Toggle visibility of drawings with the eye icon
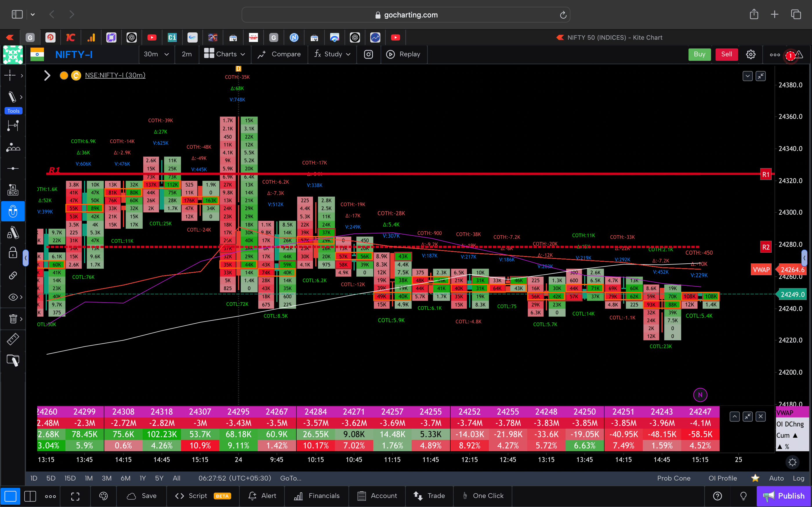The height and width of the screenshot is (507, 812). point(12,297)
